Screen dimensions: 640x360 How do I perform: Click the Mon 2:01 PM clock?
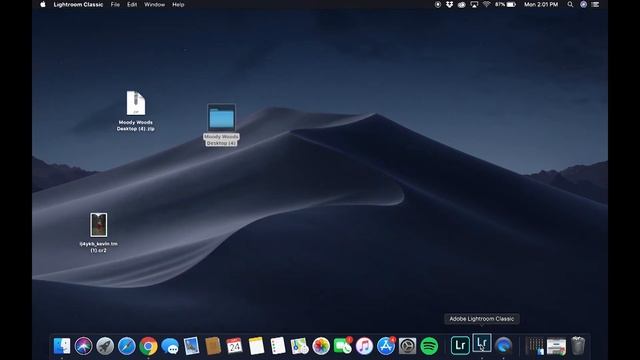coord(541,4)
